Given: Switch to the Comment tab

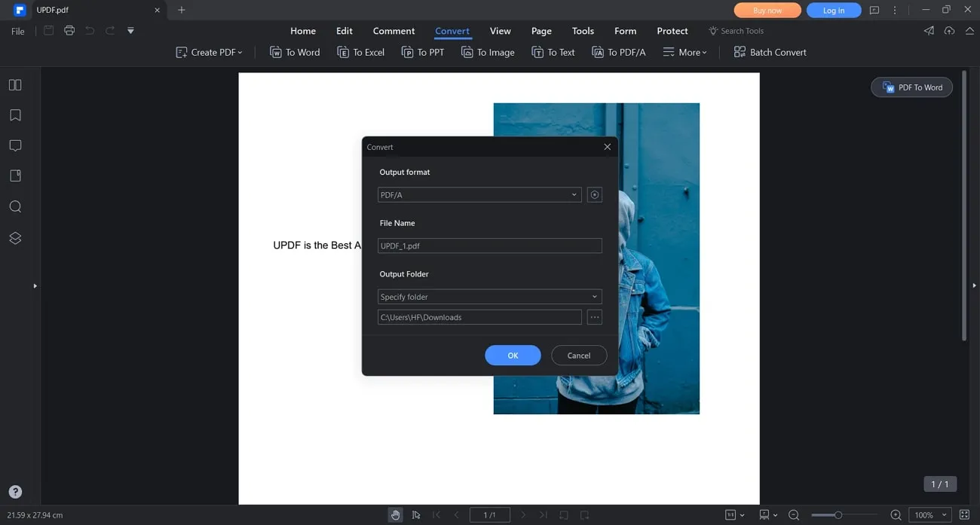Looking at the screenshot, I should tap(394, 31).
